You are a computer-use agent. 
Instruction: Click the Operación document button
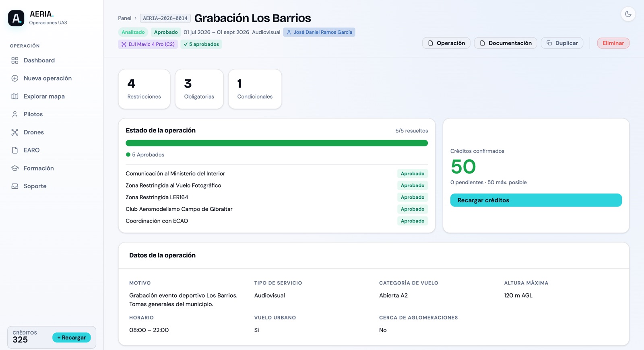446,43
